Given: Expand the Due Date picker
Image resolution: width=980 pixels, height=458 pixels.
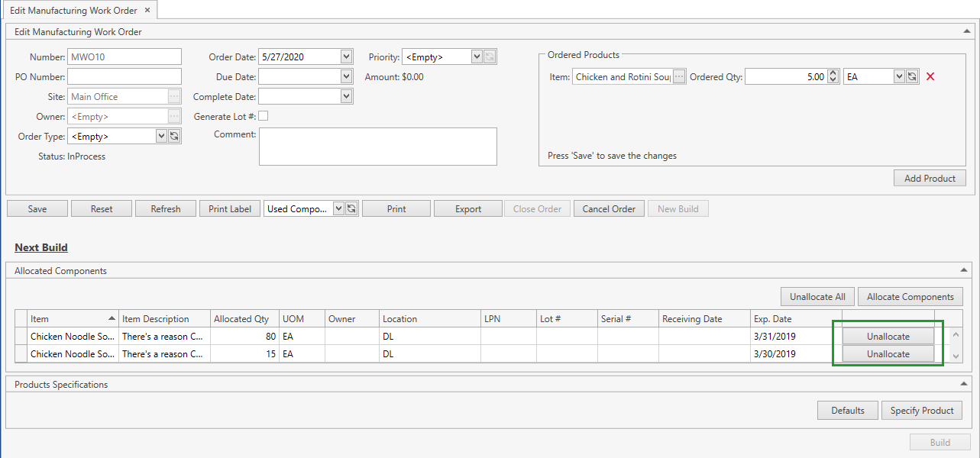Looking at the screenshot, I should pos(346,76).
